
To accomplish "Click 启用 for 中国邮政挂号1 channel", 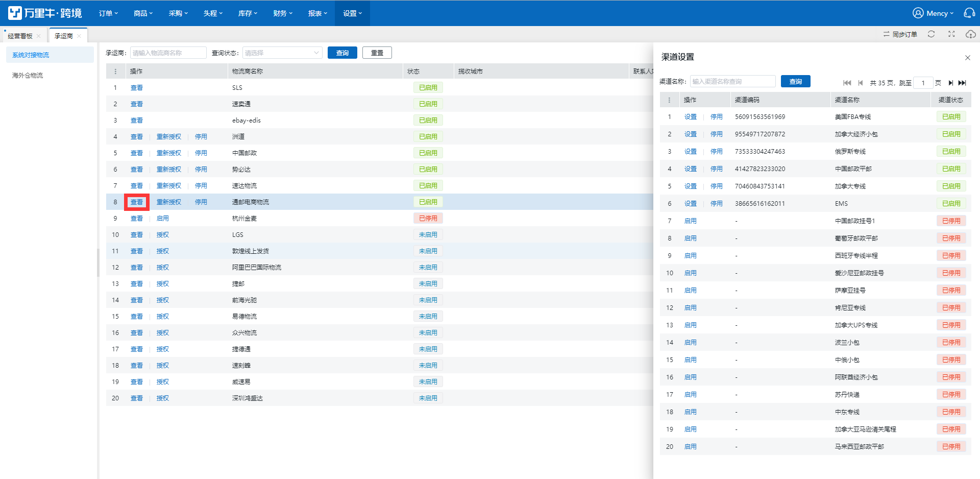I will tap(691, 221).
